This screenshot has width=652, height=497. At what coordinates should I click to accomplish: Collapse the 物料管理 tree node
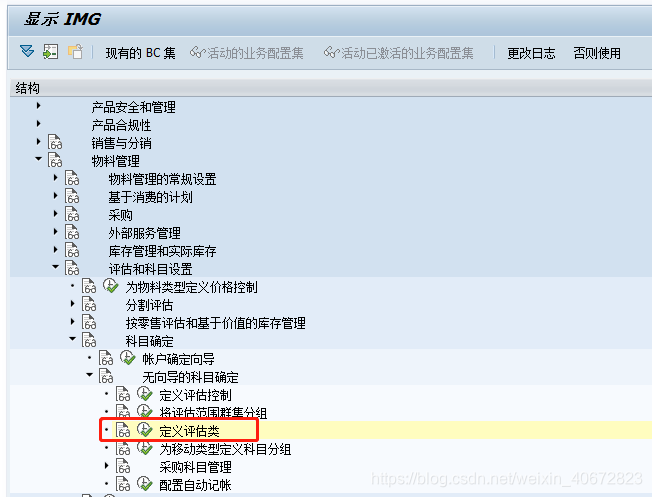pyautogui.click(x=39, y=158)
